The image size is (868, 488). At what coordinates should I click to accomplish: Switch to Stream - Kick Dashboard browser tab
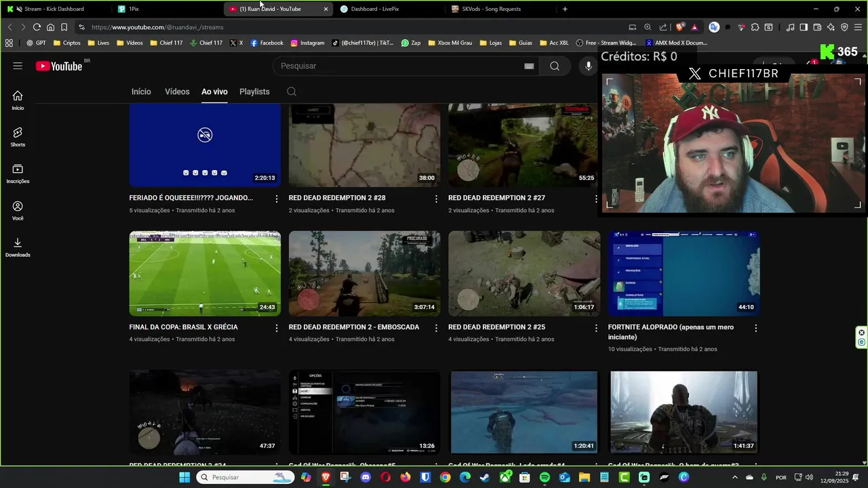(x=54, y=9)
